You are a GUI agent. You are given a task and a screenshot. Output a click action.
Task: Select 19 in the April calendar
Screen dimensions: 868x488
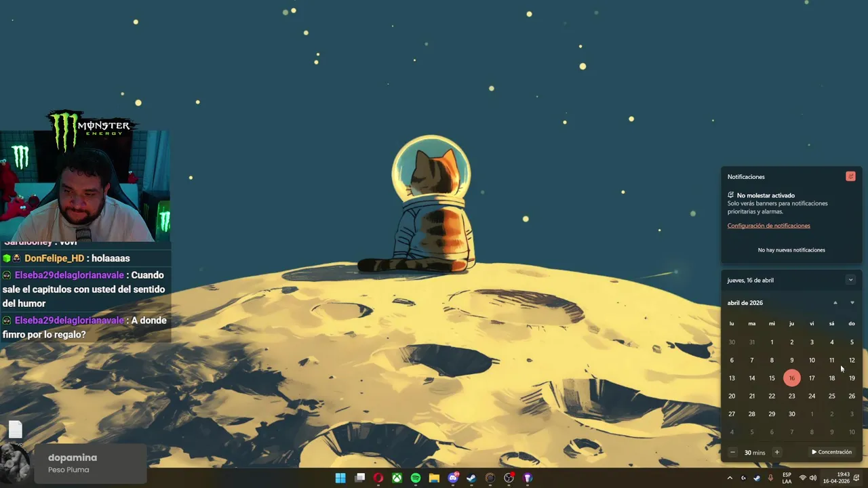pyautogui.click(x=852, y=378)
